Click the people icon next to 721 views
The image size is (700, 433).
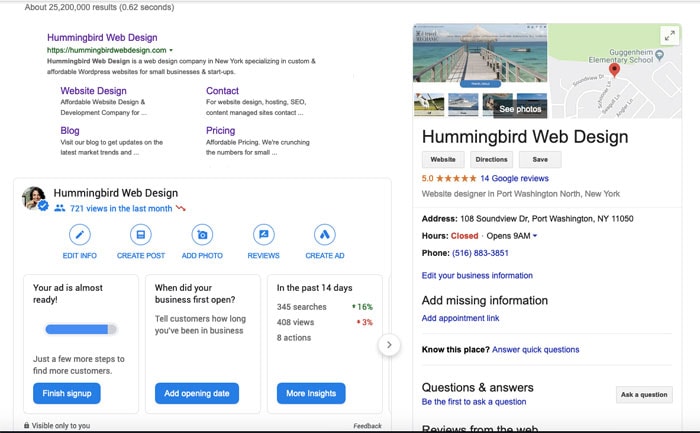coord(60,208)
